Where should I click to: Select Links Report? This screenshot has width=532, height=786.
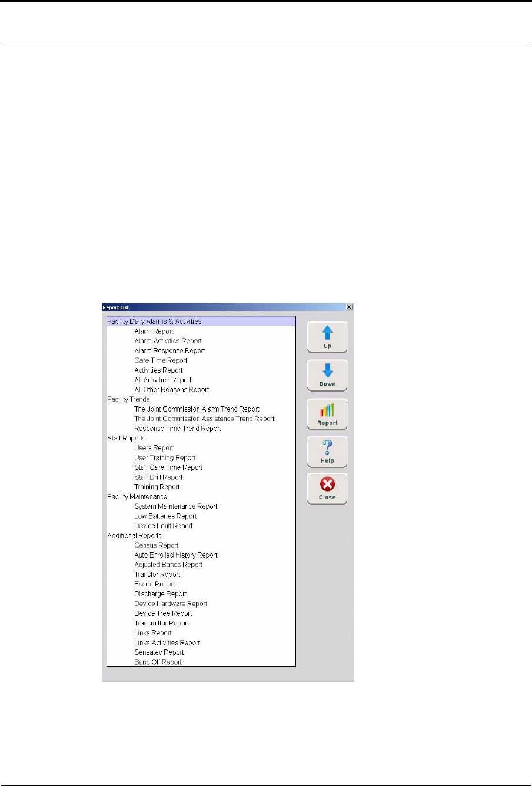point(153,633)
